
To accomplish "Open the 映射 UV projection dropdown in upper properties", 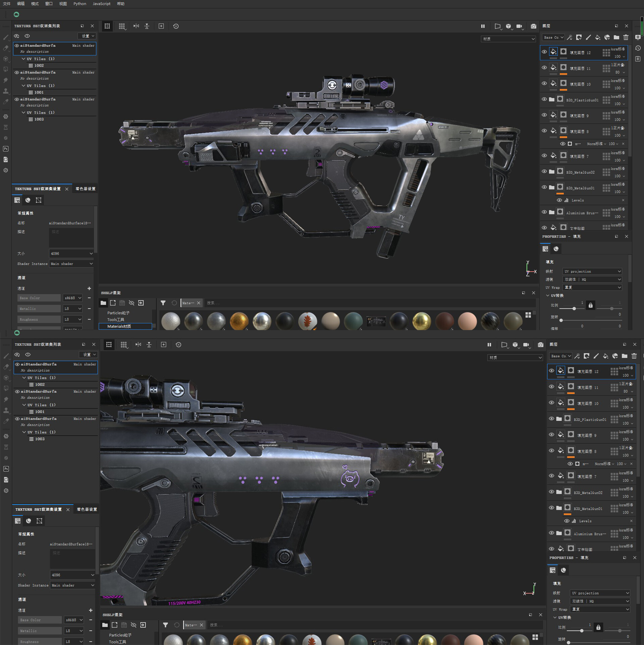I will [592, 271].
